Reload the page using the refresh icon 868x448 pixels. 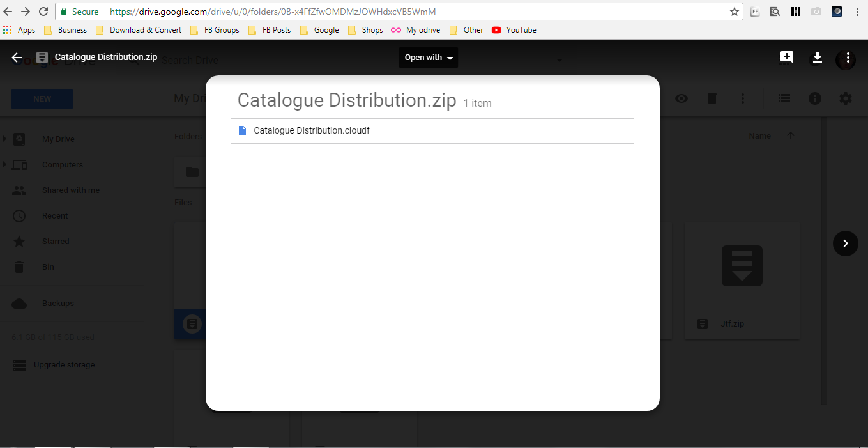click(x=43, y=12)
